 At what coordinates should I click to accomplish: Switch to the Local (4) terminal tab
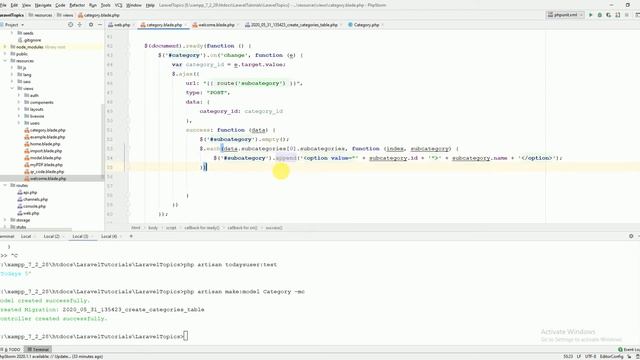click(109, 236)
